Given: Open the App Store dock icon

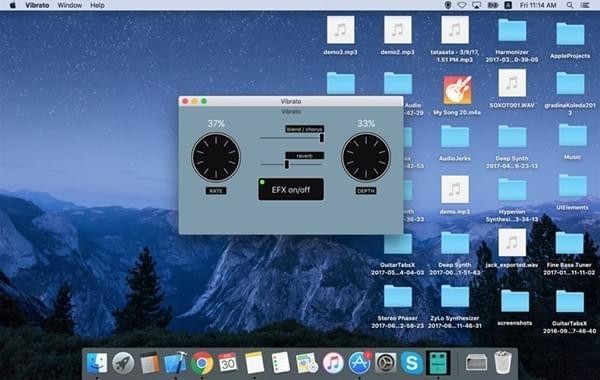Looking at the screenshot, I should tap(359, 363).
